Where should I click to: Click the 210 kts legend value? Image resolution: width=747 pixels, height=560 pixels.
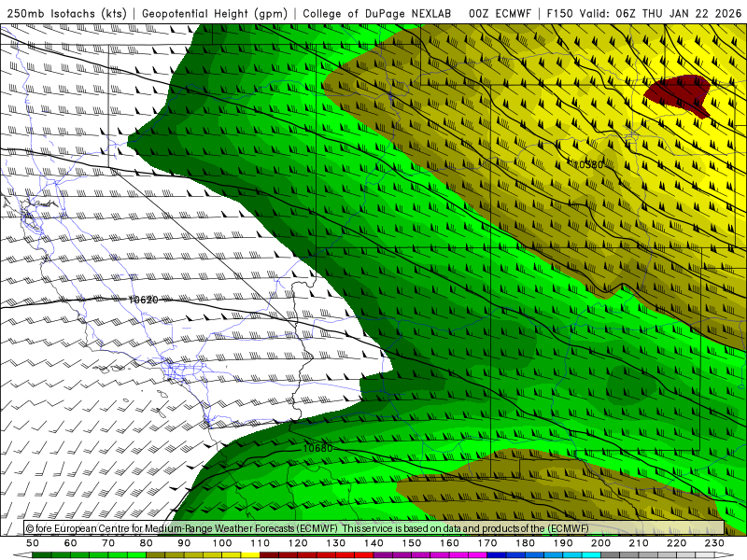coord(639,543)
